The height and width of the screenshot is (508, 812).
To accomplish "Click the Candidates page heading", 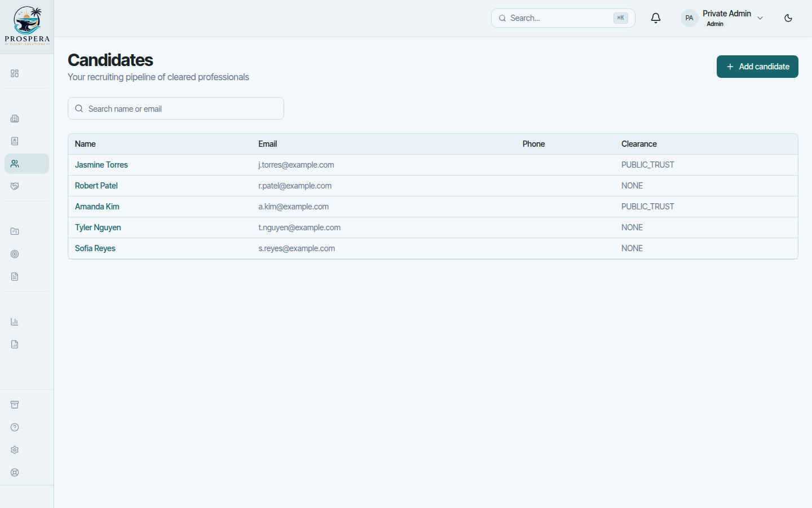I will click(111, 60).
